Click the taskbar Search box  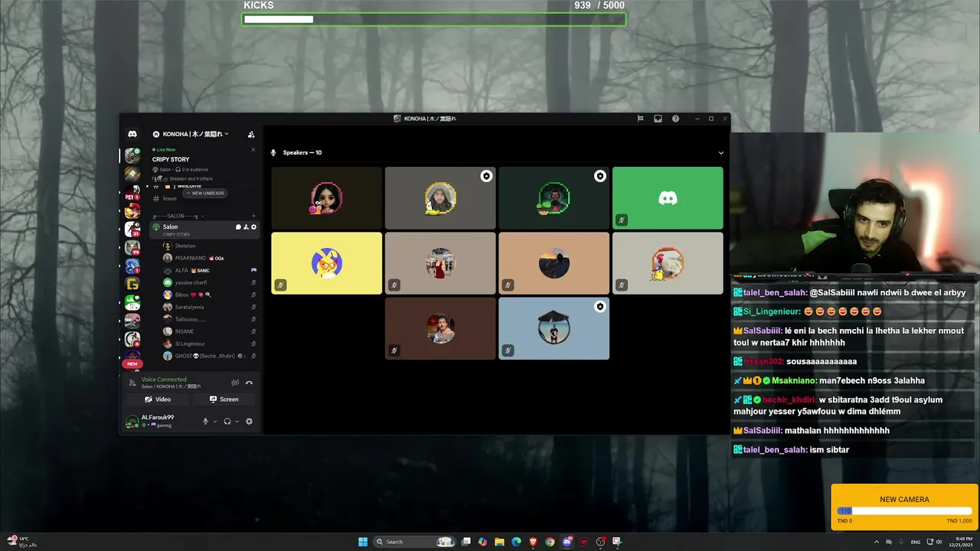pyautogui.click(x=413, y=542)
